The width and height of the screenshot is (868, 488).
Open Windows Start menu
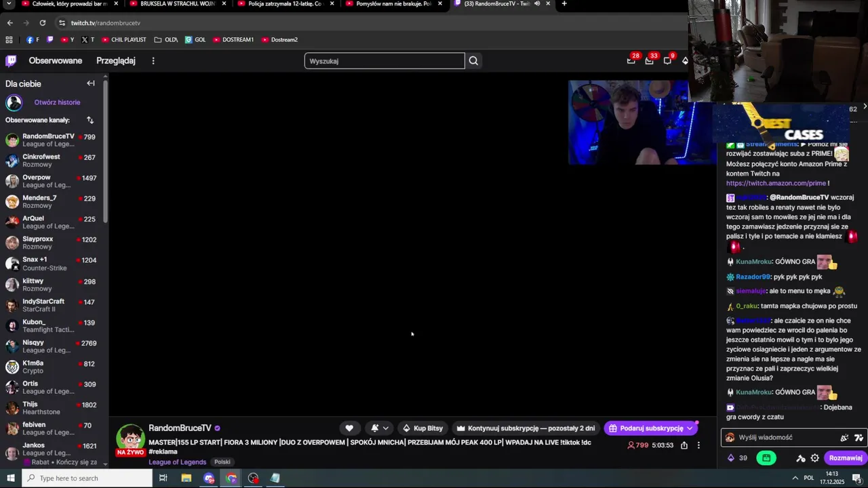pyautogui.click(x=10, y=479)
